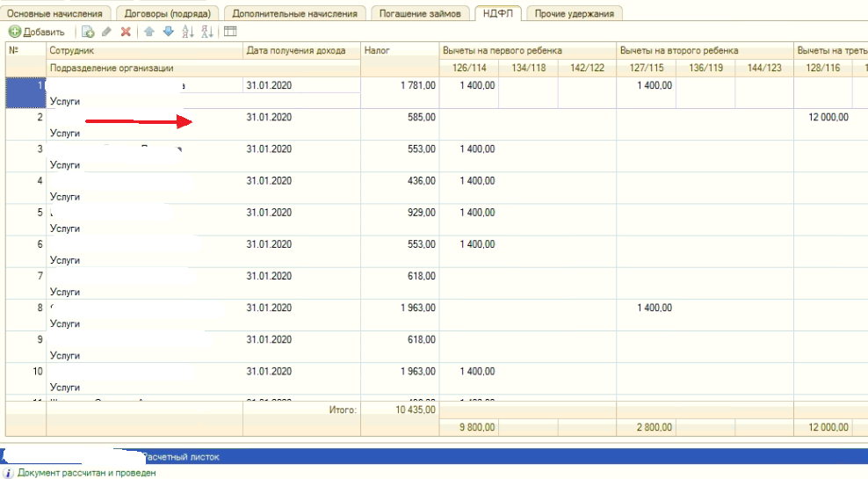The width and height of the screenshot is (868, 479).
Task: Select the tax cell with 1 781,00
Action: coord(400,85)
